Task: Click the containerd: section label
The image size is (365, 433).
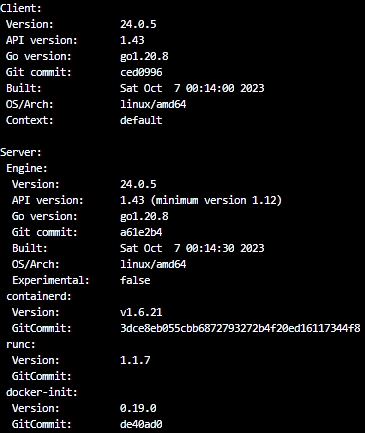Action: click(x=39, y=296)
